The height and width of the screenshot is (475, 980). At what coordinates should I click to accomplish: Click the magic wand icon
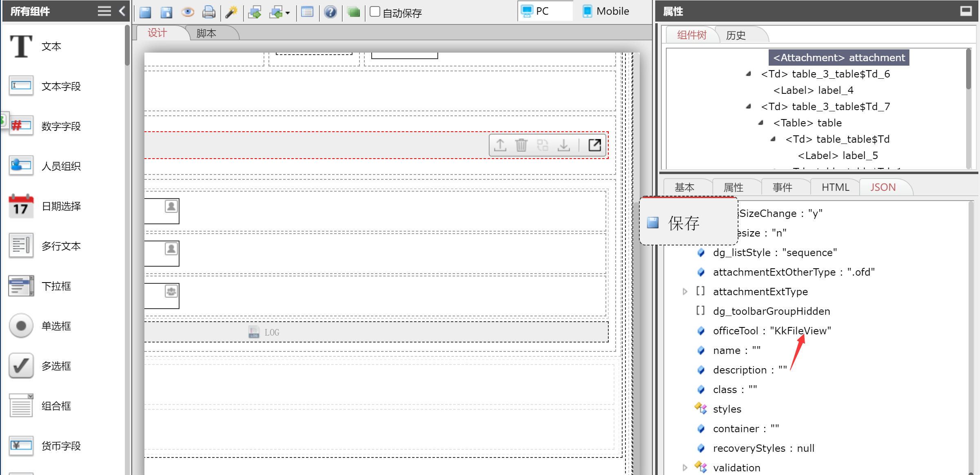231,12
